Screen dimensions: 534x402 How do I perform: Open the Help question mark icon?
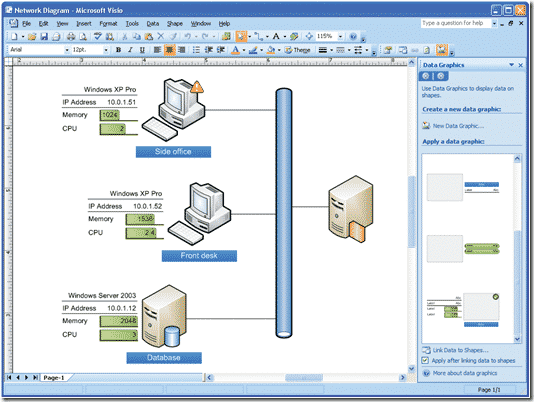pyautogui.click(x=353, y=36)
